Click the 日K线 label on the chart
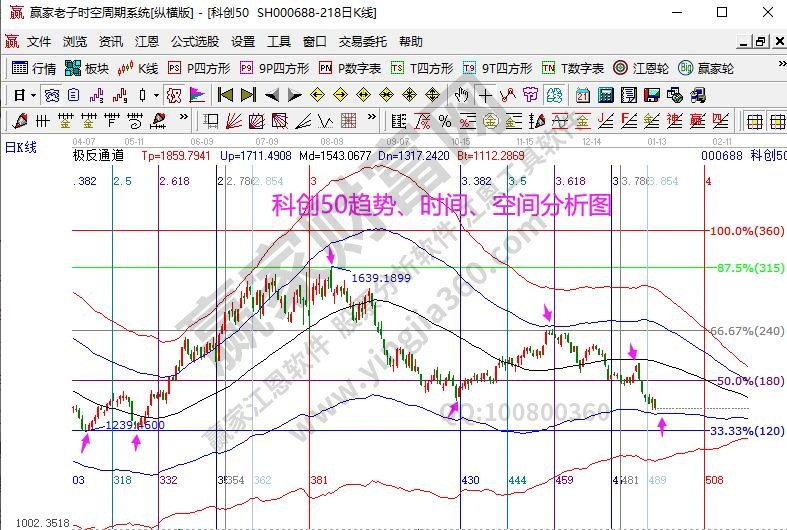787x530 pixels. pyautogui.click(x=20, y=147)
